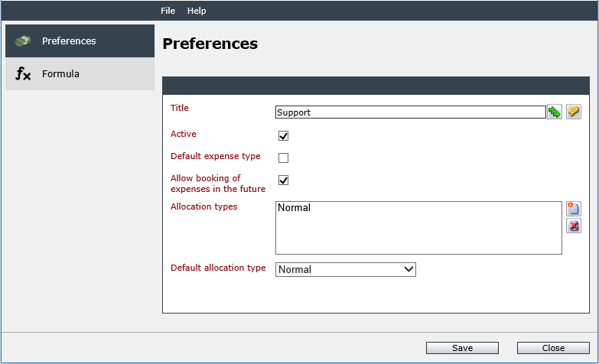
Task: Enable the Default expense type checkbox
Action: [x=283, y=158]
